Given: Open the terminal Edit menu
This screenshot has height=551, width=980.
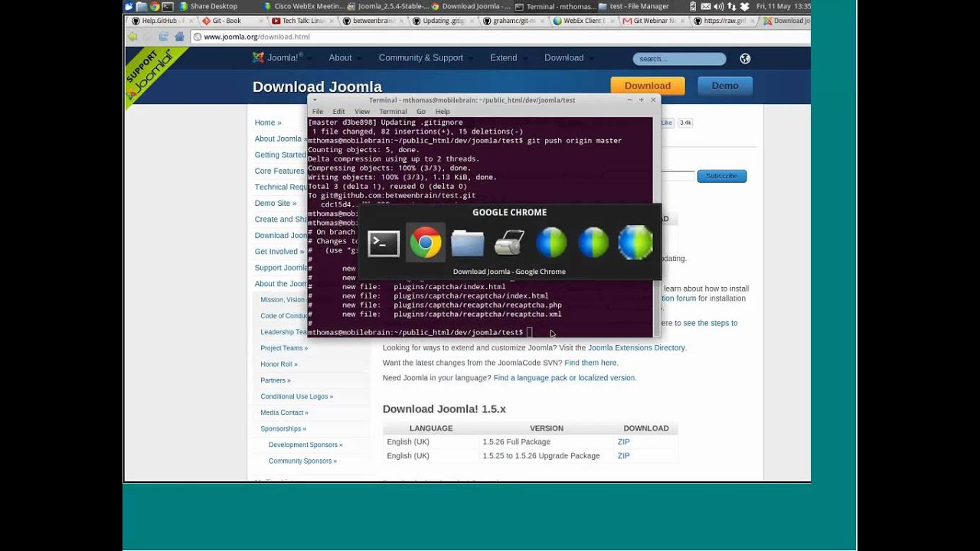Looking at the screenshot, I should tap(338, 112).
